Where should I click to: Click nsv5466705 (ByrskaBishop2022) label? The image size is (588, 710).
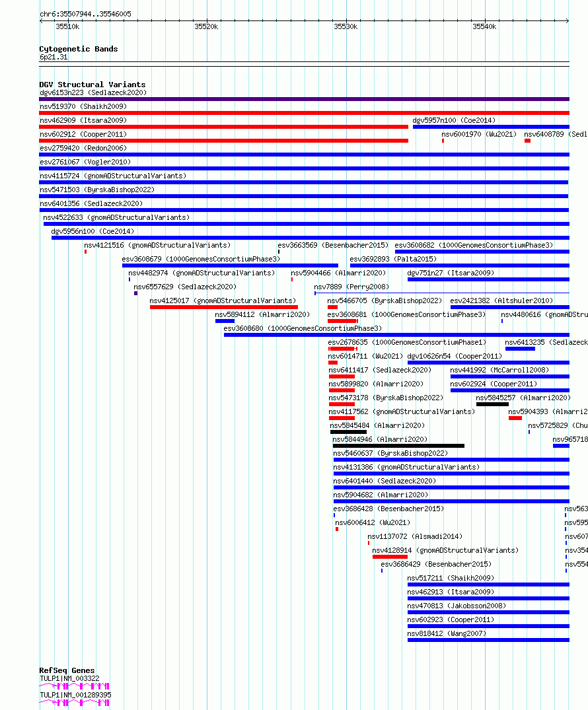click(x=385, y=301)
